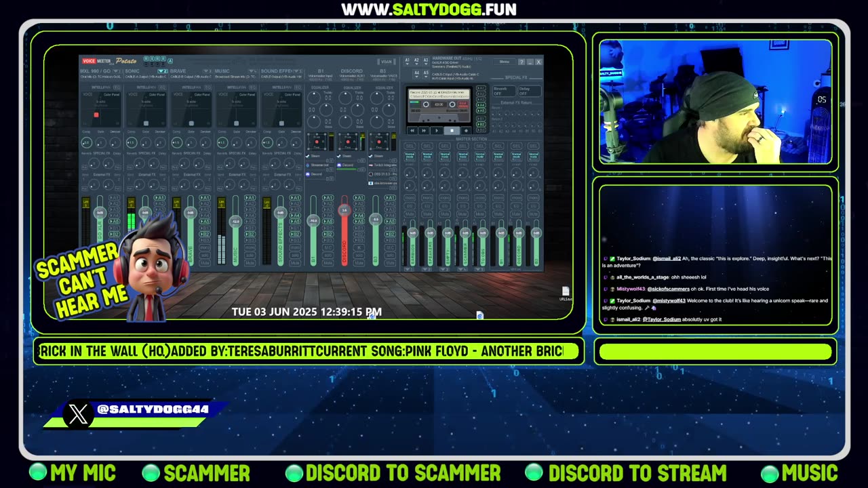Screen dimensions: 868x488
Task: Toggle the Steam checkbox under B1 strip
Action: coord(307,156)
